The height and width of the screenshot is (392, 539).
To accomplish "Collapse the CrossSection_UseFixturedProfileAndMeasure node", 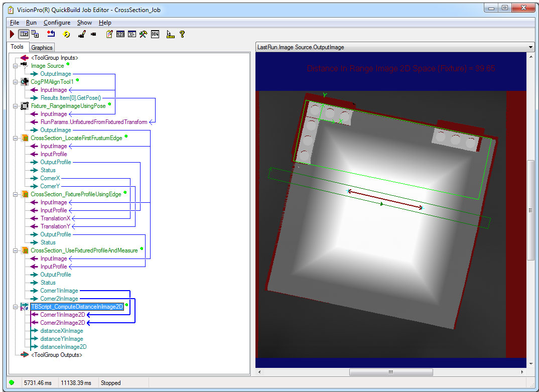I will [16, 250].
